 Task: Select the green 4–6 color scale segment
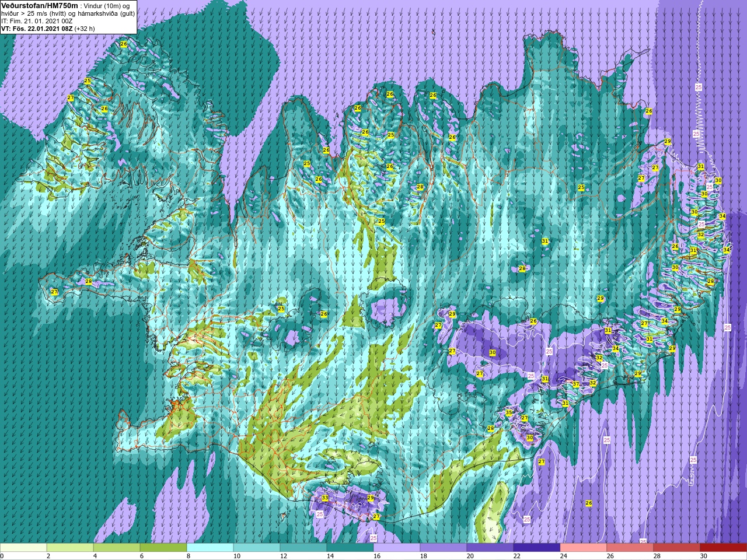pyautogui.click(x=117, y=548)
